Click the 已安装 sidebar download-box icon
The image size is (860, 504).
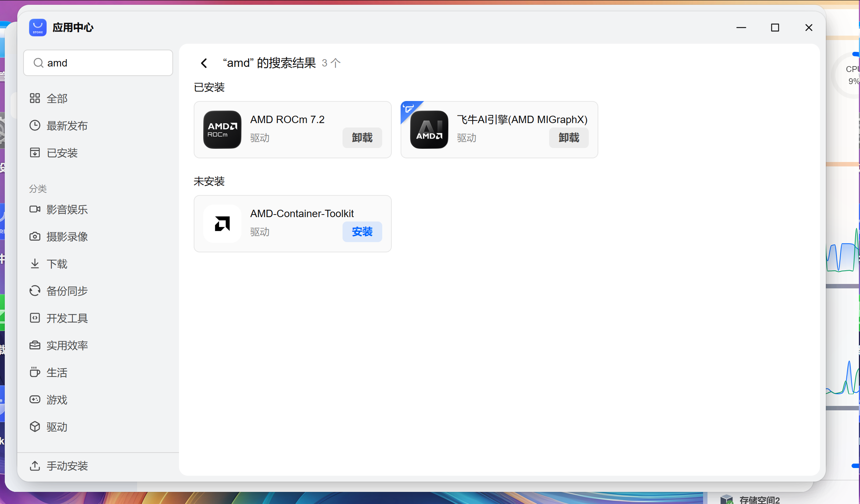coord(35,153)
